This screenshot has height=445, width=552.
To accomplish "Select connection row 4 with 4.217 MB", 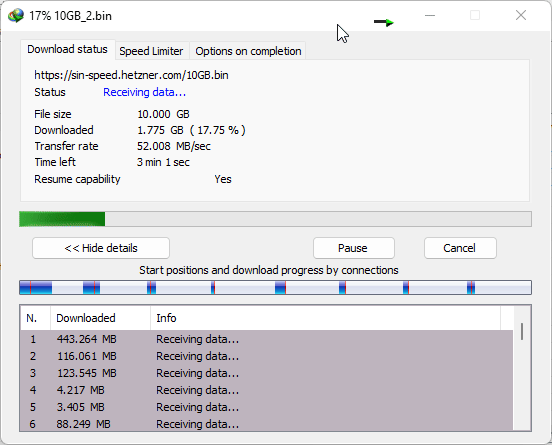I will click(x=266, y=390).
